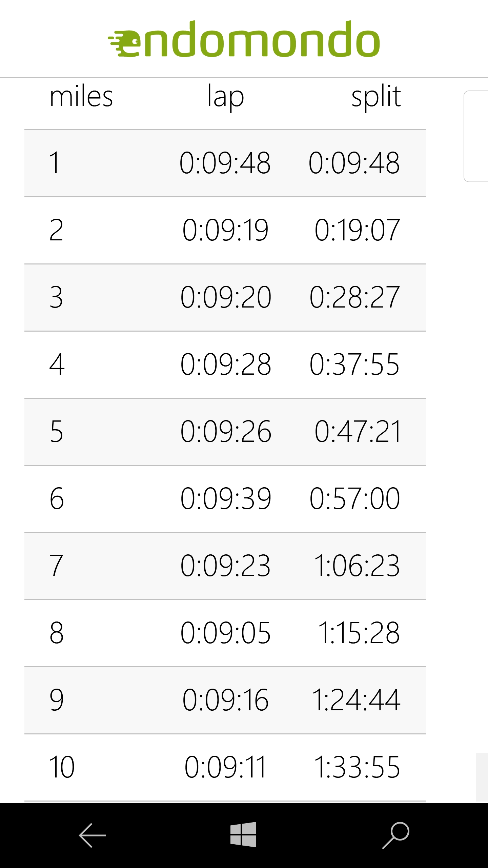Select the miles column header
The width and height of the screenshot is (488, 868).
pyautogui.click(x=81, y=97)
